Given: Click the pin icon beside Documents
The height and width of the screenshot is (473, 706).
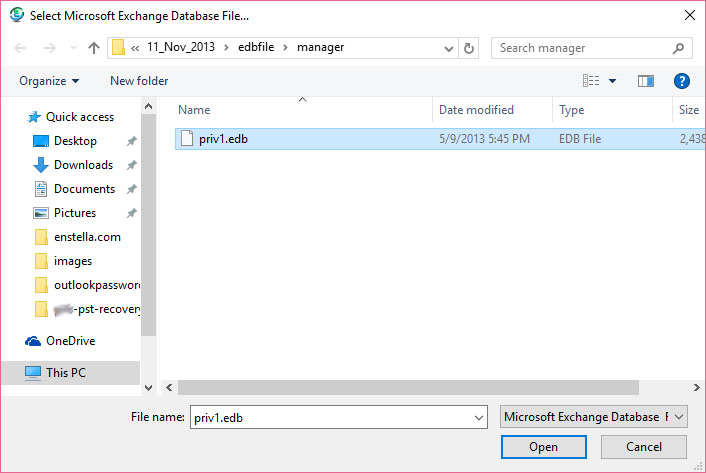Looking at the screenshot, I should click(131, 189).
